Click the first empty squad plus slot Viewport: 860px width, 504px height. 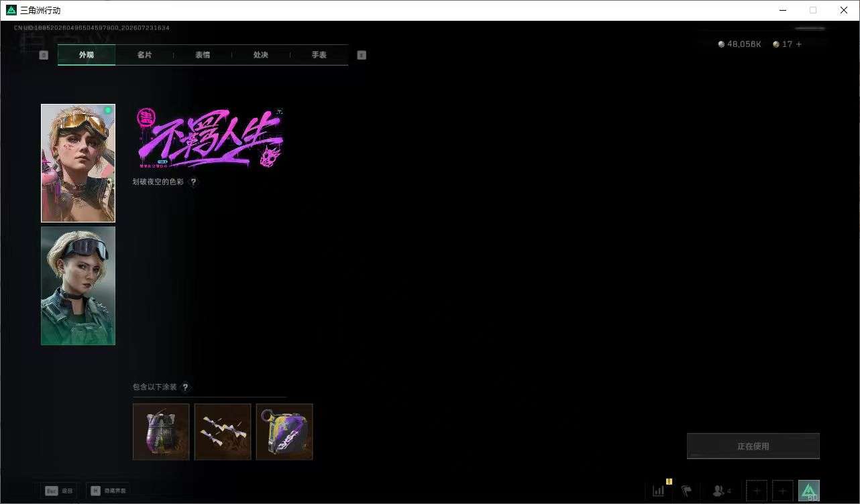[x=757, y=491]
